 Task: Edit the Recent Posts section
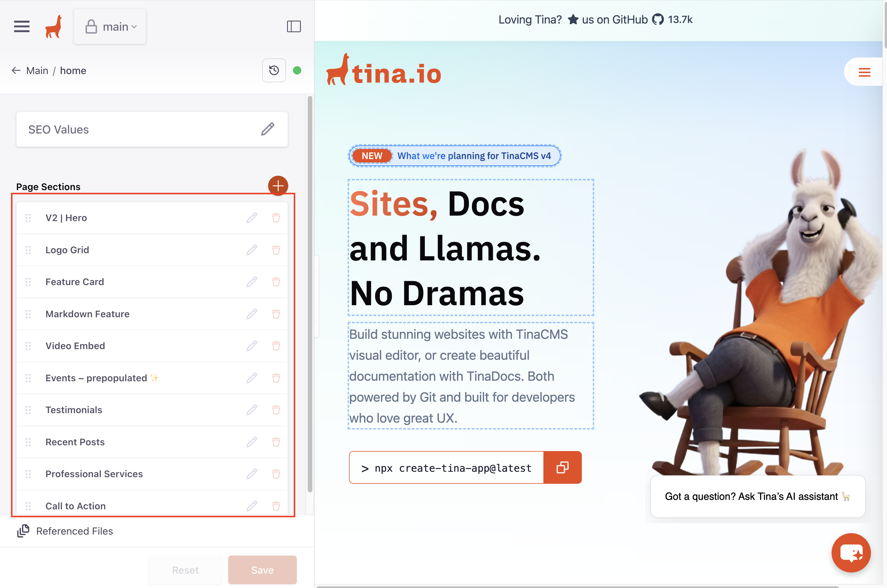pyautogui.click(x=252, y=442)
